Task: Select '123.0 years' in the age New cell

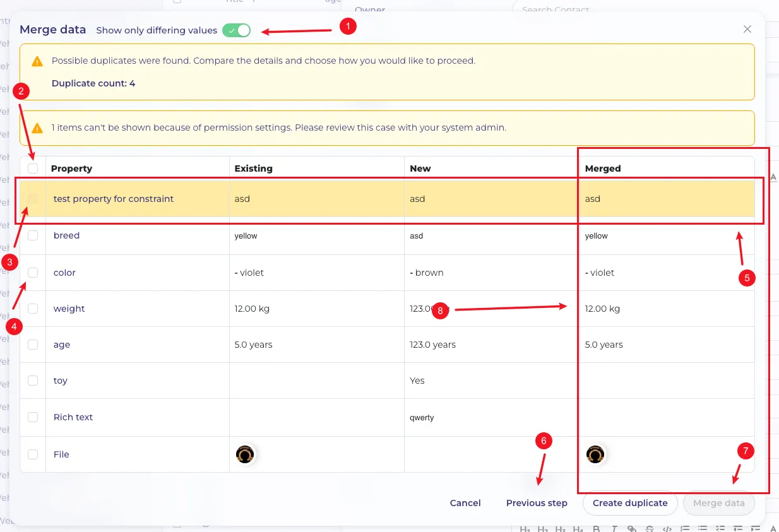Action: (432, 345)
